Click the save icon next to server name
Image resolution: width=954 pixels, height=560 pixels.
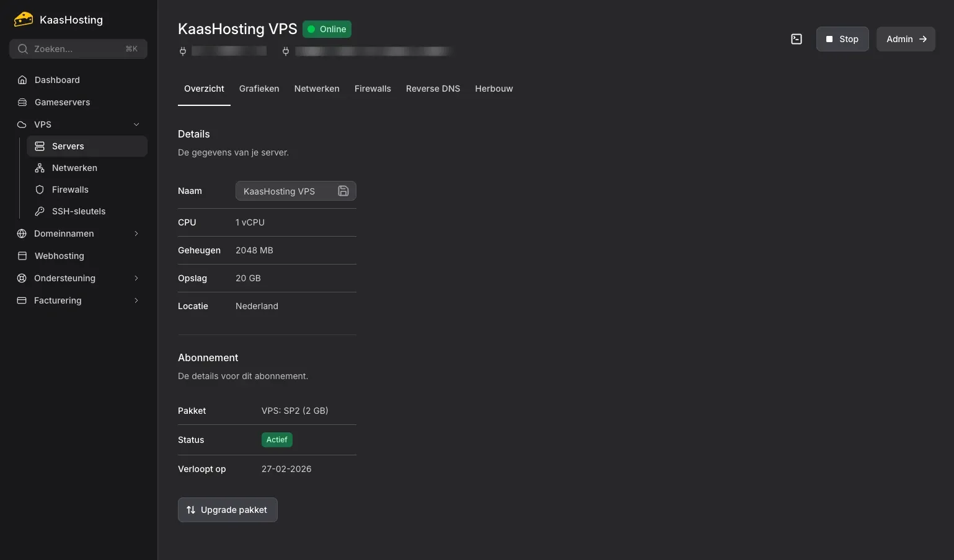tap(343, 191)
